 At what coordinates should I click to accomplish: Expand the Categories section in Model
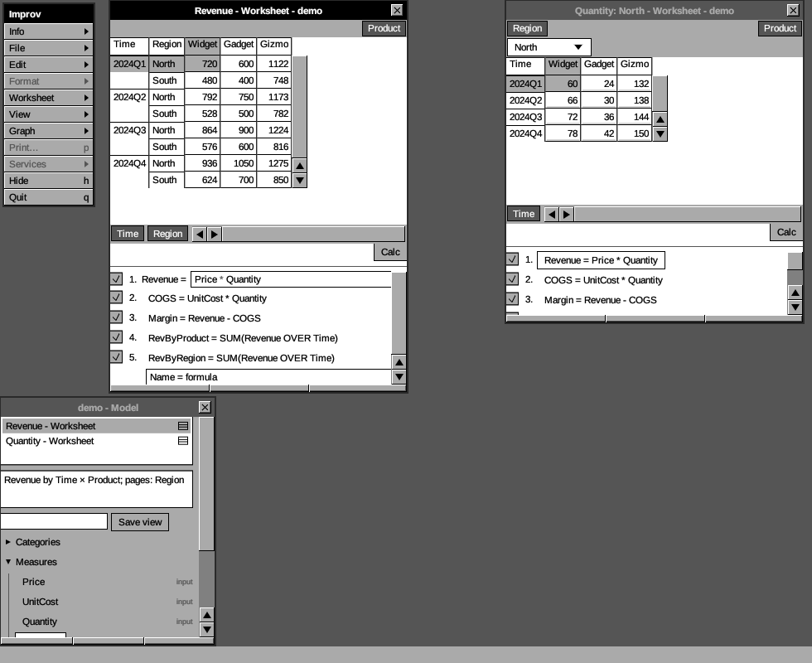point(8,542)
